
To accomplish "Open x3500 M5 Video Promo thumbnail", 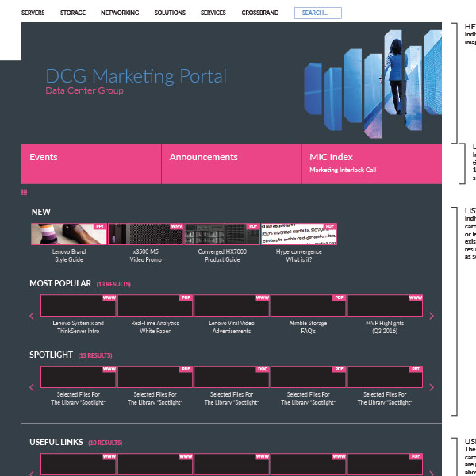I will (146, 234).
